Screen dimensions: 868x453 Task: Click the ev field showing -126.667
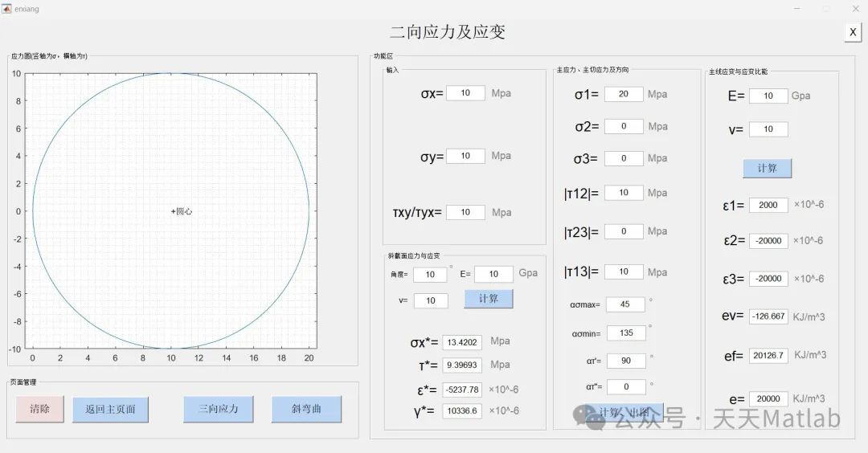coord(768,316)
